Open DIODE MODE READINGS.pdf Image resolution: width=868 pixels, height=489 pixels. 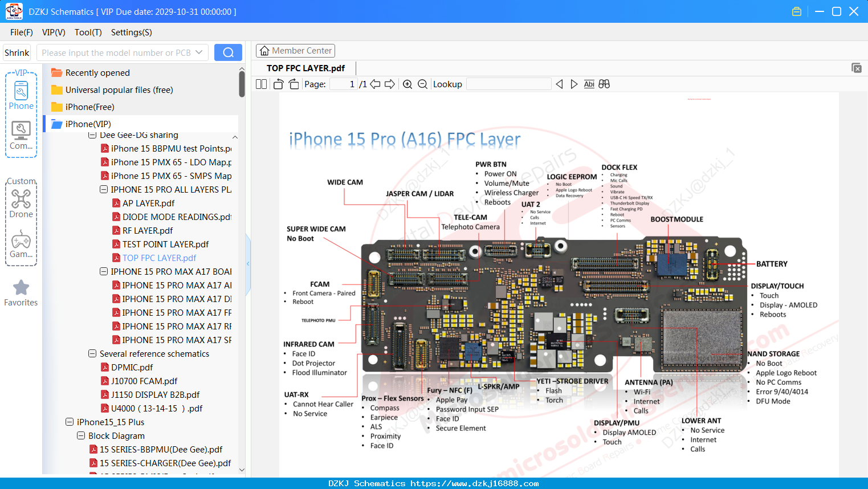pyautogui.click(x=172, y=217)
